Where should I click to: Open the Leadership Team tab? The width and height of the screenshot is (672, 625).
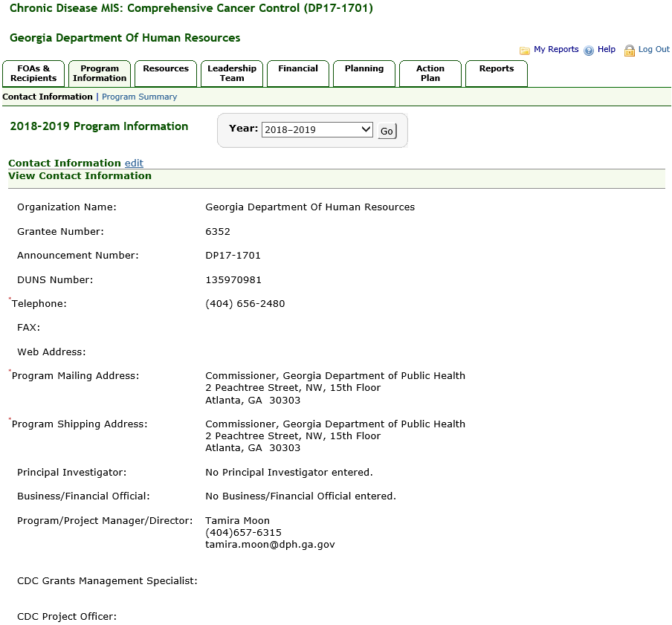(x=232, y=74)
